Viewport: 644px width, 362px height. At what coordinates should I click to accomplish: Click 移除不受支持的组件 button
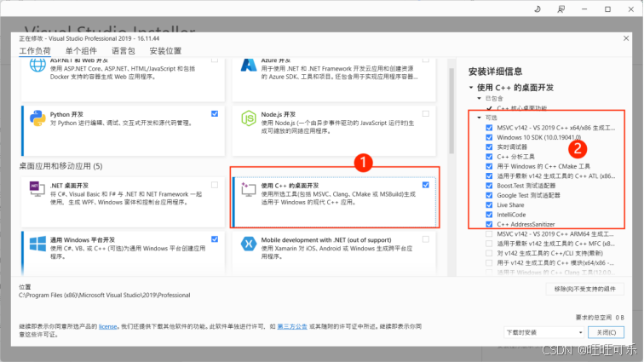click(585, 289)
